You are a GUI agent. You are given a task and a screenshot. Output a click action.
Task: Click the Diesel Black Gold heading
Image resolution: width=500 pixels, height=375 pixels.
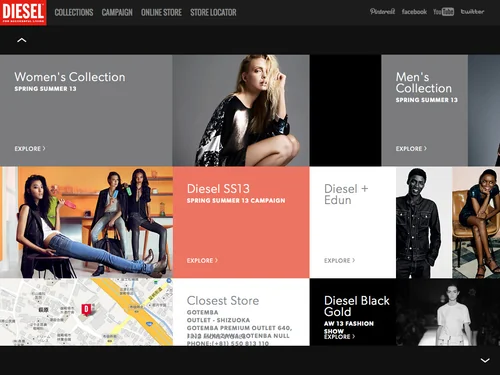click(356, 306)
